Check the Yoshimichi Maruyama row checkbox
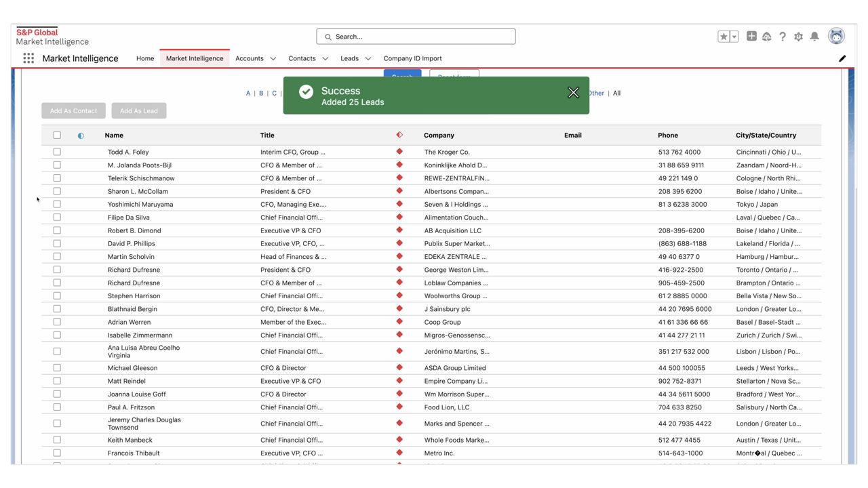Viewport: 868px width, 488px height. pos(57,204)
